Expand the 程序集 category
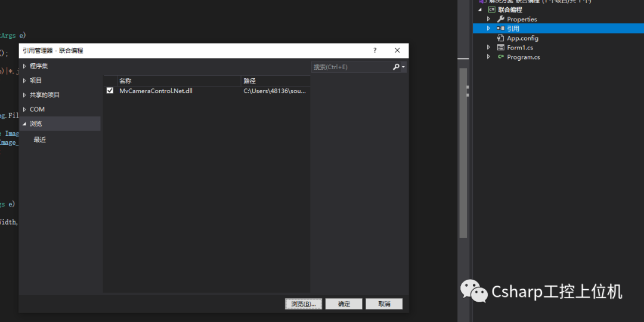 [x=24, y=66]
